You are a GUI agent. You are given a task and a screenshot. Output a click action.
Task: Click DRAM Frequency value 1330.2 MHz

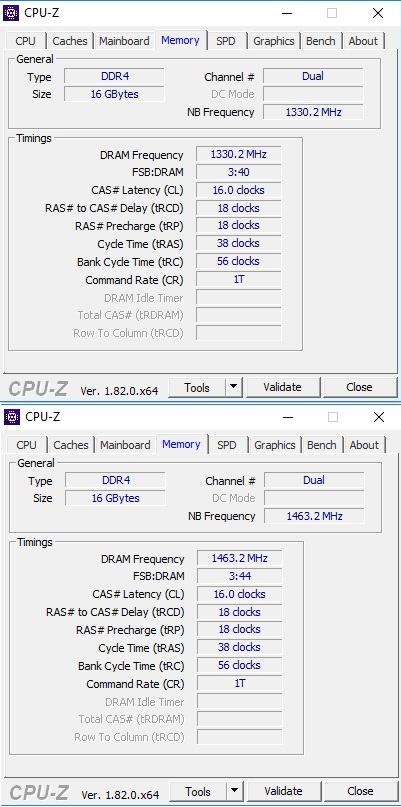tap(238, 154)
